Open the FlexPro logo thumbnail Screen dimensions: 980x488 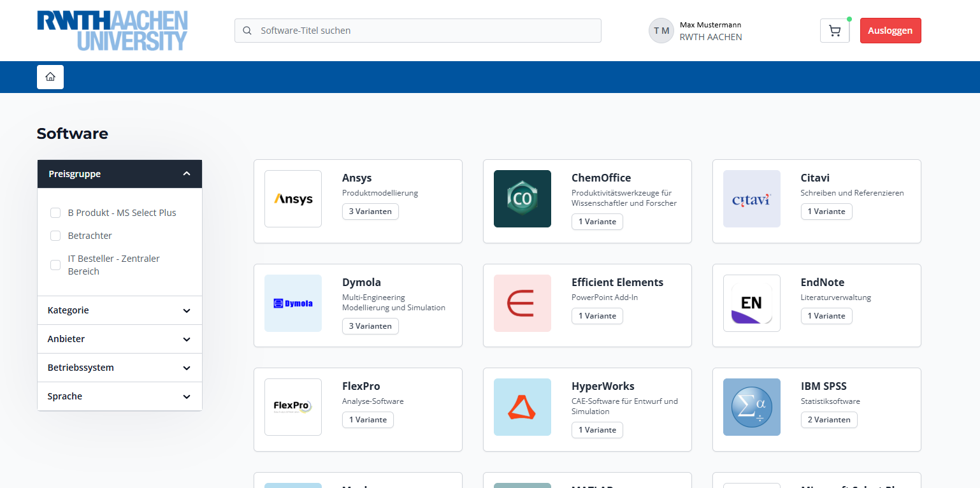tap(293, 407)
